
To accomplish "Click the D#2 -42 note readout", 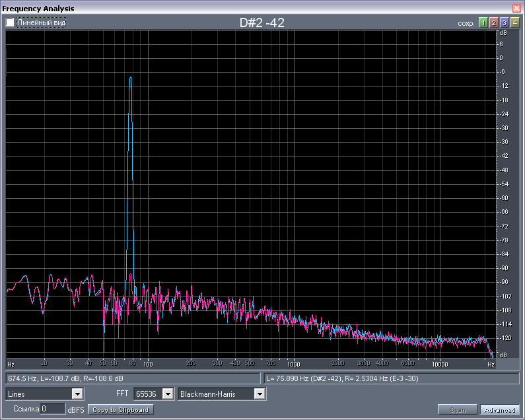I will (262, 22).
